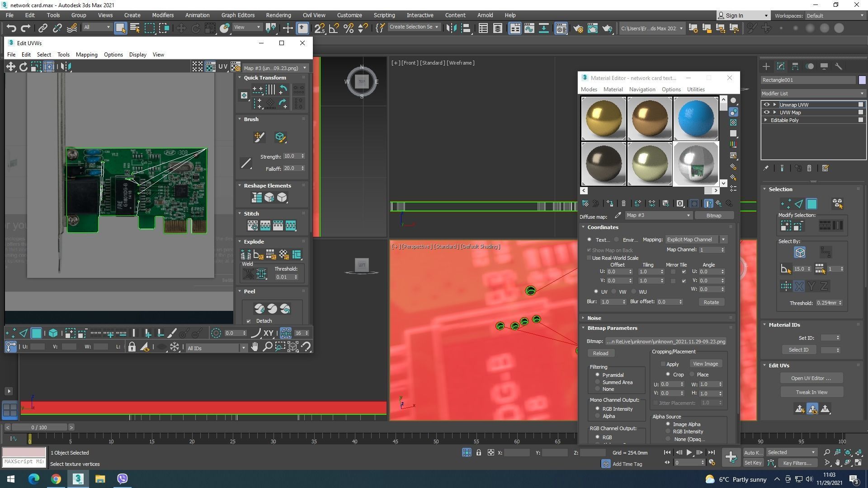Click the Rotate tool in Edit UVWs toolbar
Viewport: 868px width, 488px height.
(23, 67)
